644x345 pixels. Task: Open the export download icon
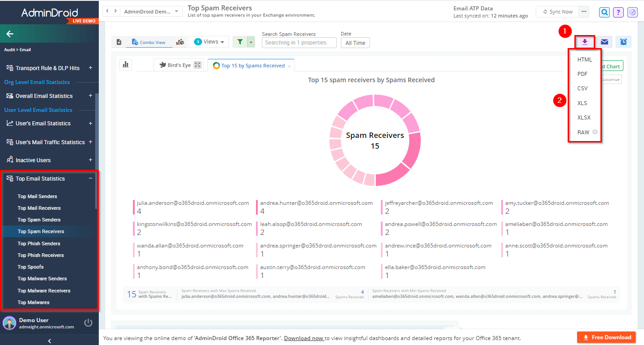(584, 41)
